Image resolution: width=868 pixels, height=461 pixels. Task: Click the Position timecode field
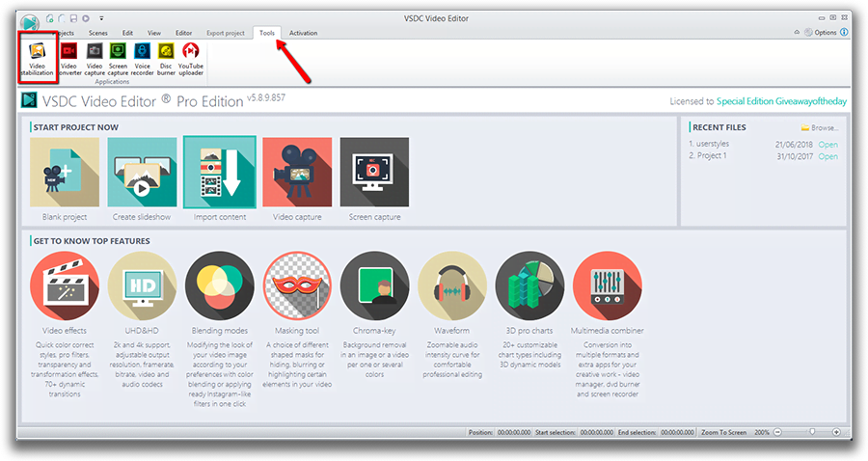514,432
